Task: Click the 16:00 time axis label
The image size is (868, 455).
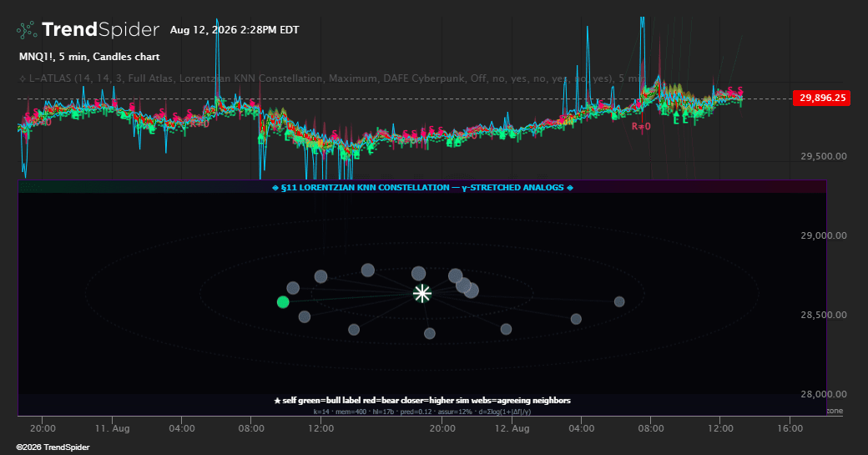Action: [790, 428]
